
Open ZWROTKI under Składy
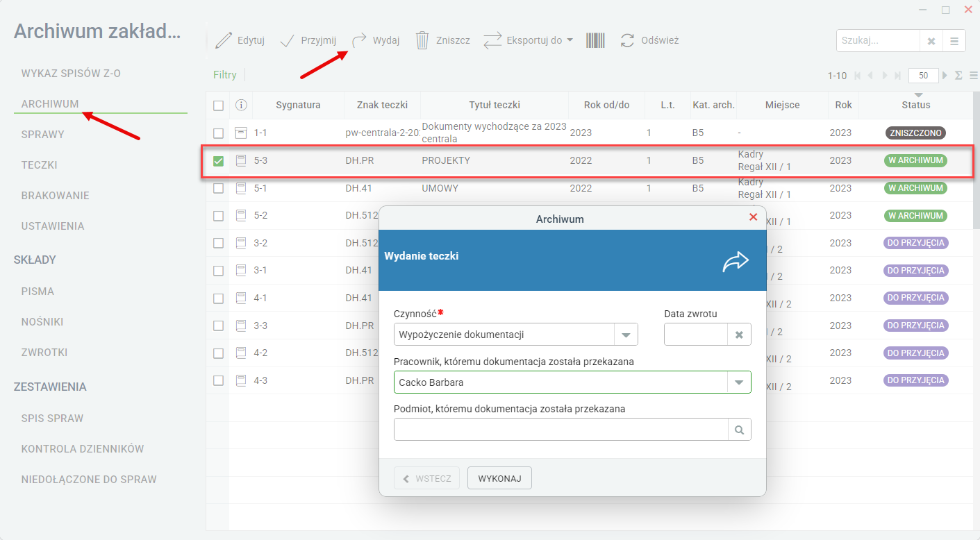point(44,352)
